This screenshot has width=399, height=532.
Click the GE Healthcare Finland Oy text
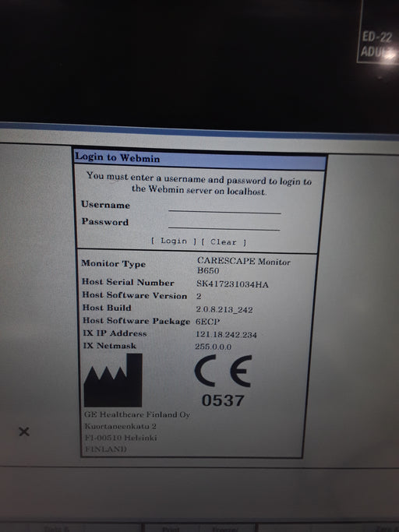137,414
